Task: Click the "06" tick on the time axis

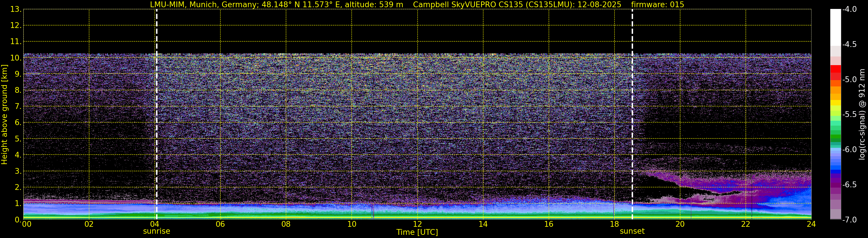Action: 220,224
